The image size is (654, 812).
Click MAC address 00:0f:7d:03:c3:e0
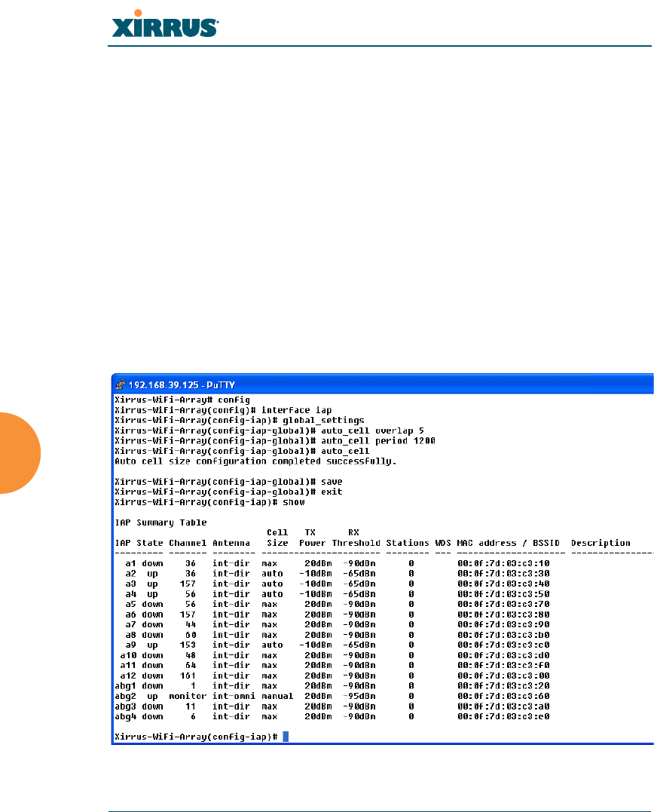point(503,717)
